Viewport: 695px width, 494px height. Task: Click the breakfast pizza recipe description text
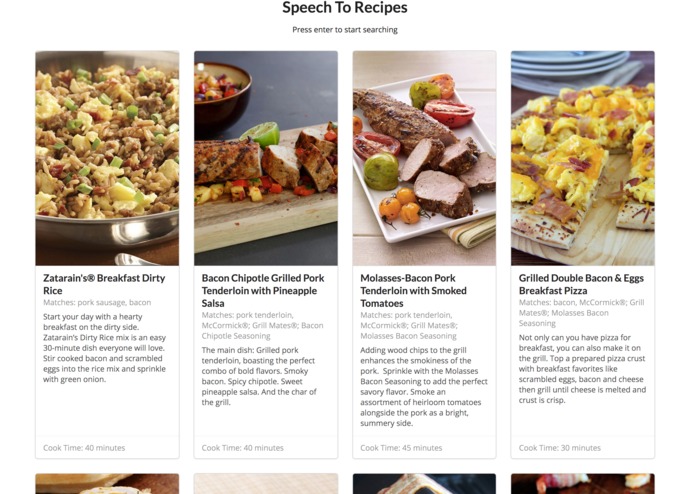(x=582, y=369)
